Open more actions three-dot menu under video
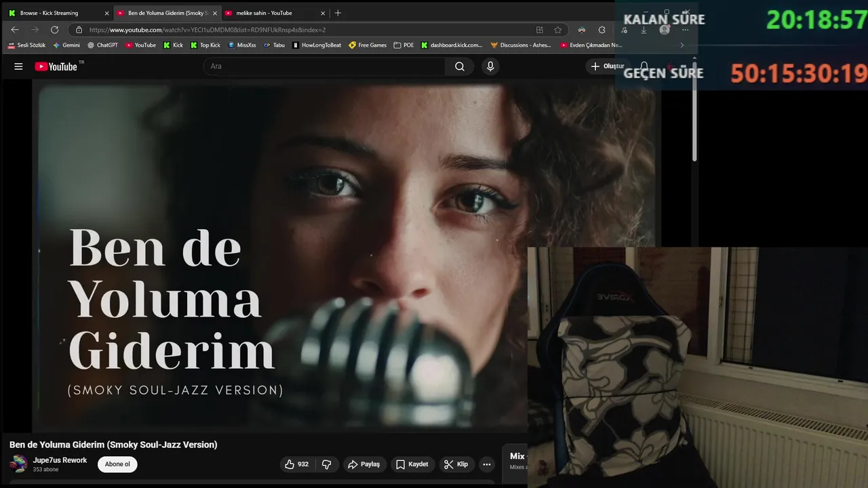 [x=486, y=464]
